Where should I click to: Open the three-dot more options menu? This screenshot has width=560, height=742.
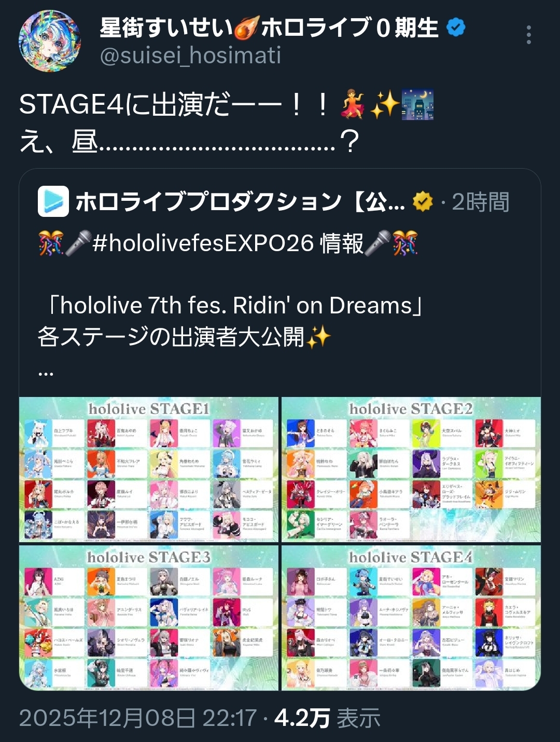(528, 35)
